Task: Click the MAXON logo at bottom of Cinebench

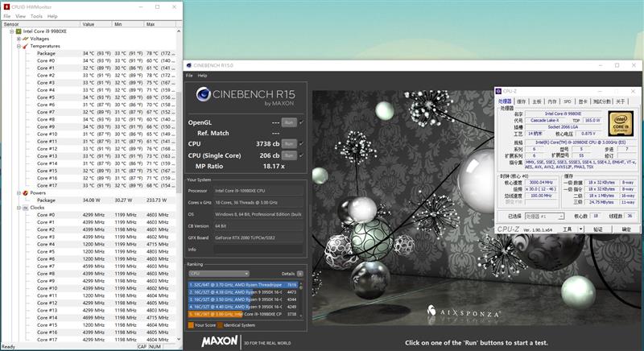Action: (219, 341)
